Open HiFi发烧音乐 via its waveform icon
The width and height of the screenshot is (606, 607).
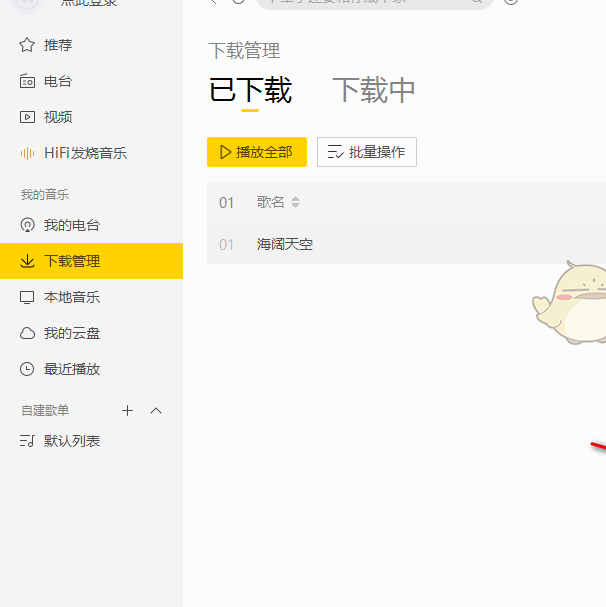pos(27,153)
